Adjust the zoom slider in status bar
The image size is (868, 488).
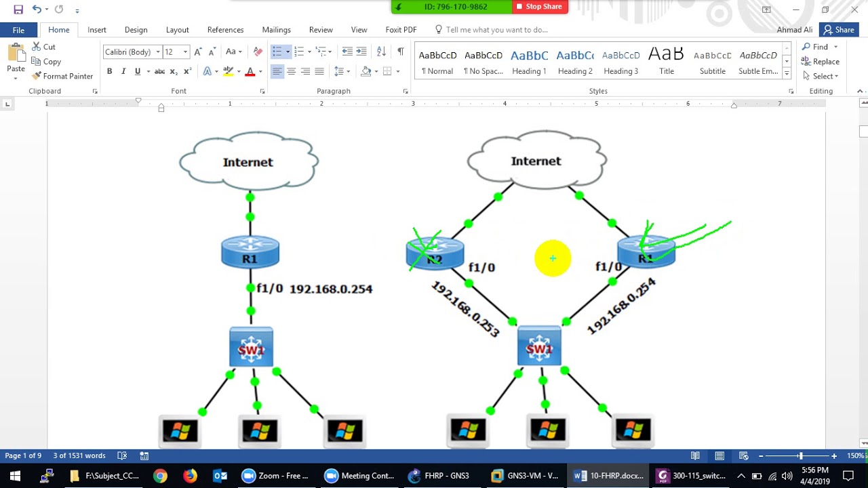point(801,456)
